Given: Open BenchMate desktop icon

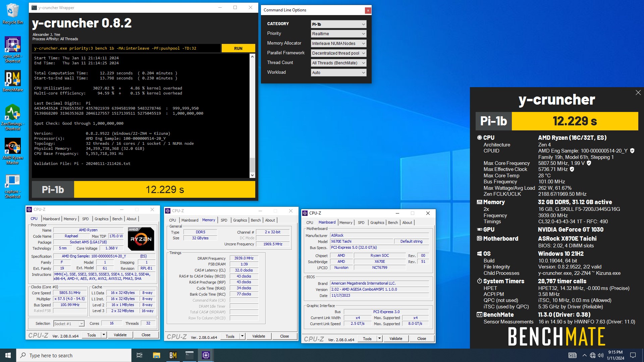Looking at the screenshot, I should pos(12,81).
